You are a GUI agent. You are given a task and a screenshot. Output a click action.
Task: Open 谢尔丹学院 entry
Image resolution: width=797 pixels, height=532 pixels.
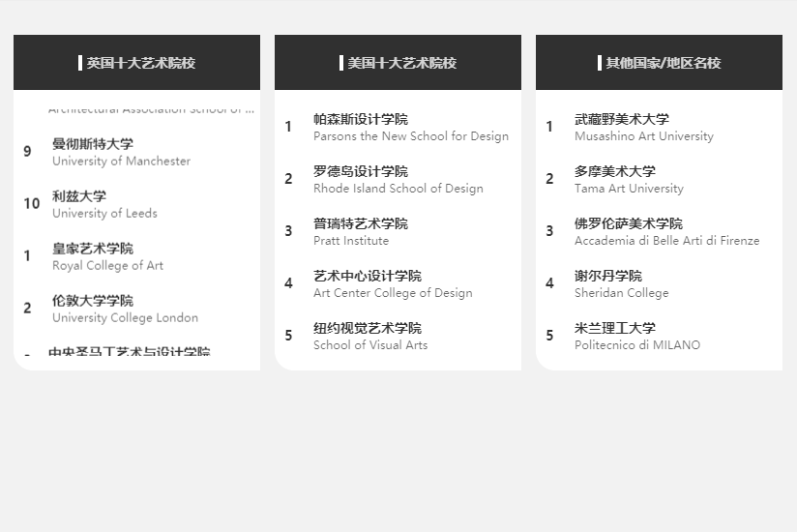pyautogui.click(x=608, y=277)
